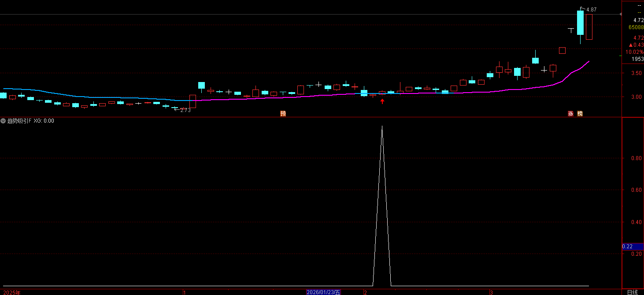Click the 趋势吸引F indicator name
Image resolution: width=644 pixels, height=295 pixels.
point(20,120)
